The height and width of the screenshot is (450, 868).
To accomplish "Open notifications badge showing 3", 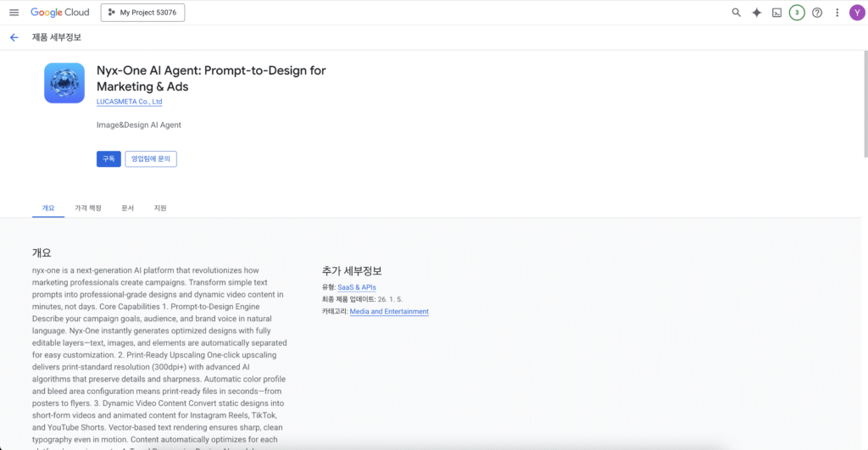I will click(x=797, y=13).
